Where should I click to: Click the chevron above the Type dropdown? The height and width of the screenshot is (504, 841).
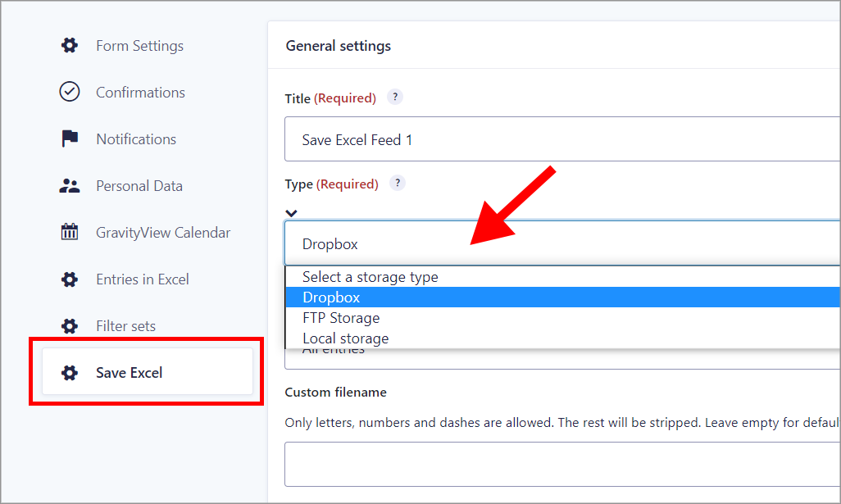point(291,213)
